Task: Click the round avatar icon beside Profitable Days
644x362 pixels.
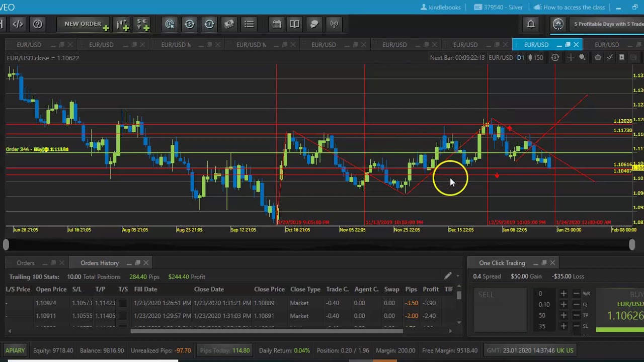Action: 558,24
